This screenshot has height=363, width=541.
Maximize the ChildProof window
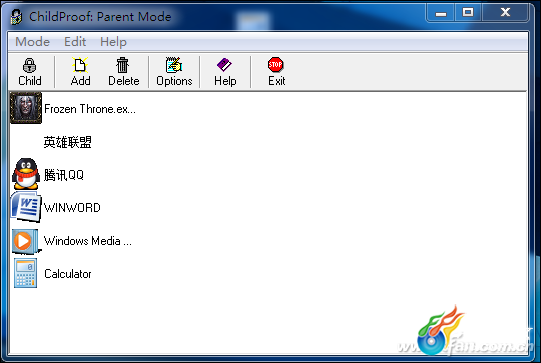click(x=468, y=13)
